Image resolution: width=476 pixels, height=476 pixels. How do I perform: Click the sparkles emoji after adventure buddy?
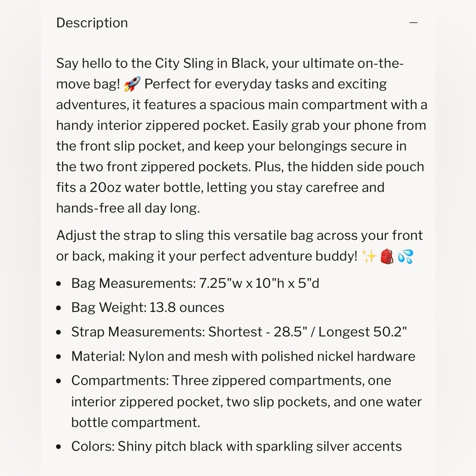click(369, 257)
